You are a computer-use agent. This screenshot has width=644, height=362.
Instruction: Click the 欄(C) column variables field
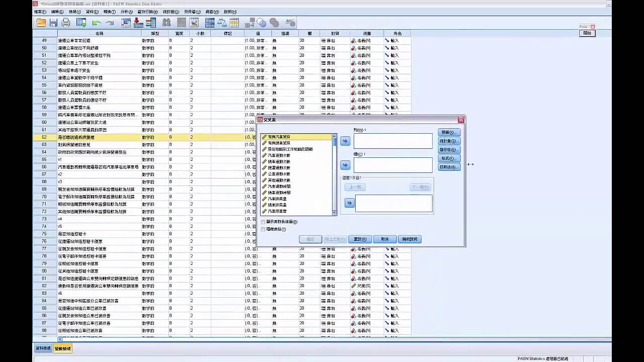pos(393,165)
